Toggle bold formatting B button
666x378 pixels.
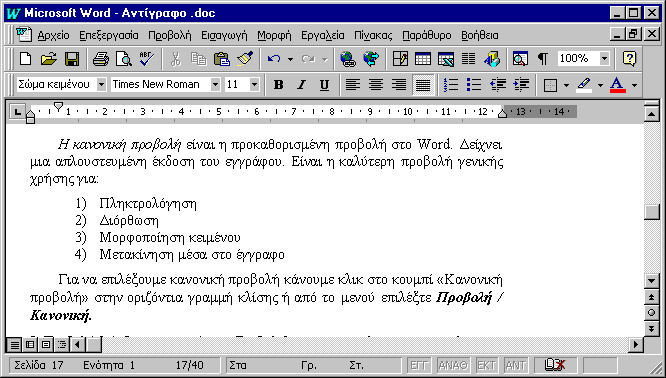[278, 85]
